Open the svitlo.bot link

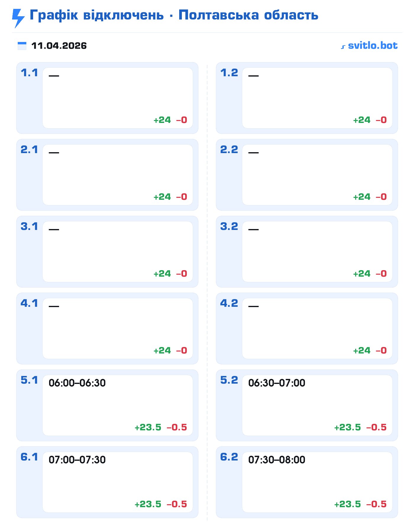click(x=373, y=46)
